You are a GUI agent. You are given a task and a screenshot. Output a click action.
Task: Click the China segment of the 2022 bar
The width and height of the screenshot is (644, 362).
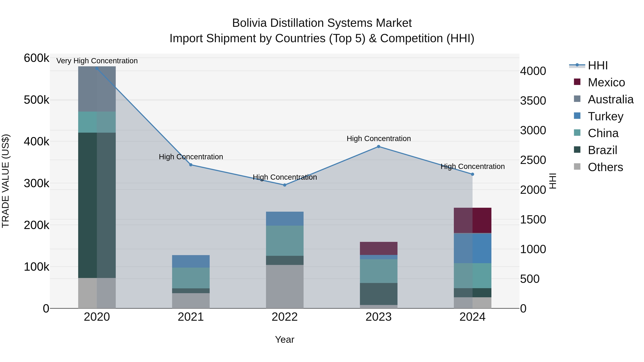[x=285, y=241]
